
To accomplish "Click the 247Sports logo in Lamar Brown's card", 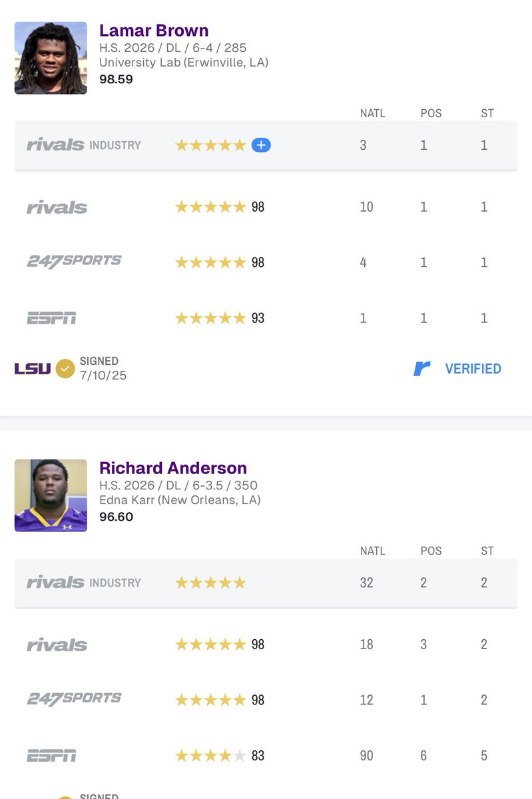I will (x=74, y=262).
